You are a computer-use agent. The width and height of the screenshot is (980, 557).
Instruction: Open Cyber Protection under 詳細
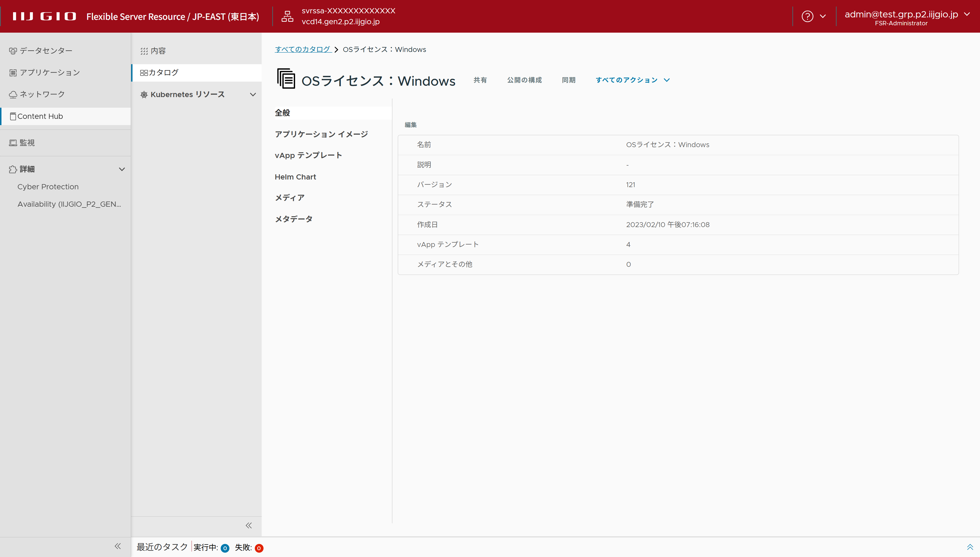48,187
